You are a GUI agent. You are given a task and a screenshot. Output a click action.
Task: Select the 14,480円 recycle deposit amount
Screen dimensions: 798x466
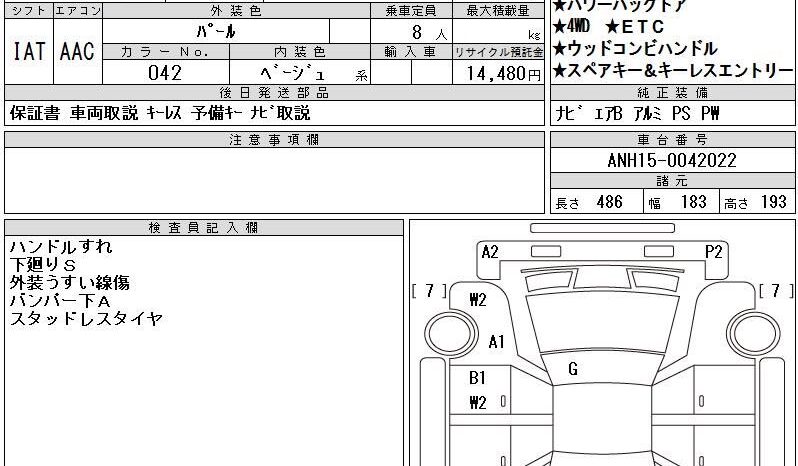pyautogui.click(x=503, y=73)
